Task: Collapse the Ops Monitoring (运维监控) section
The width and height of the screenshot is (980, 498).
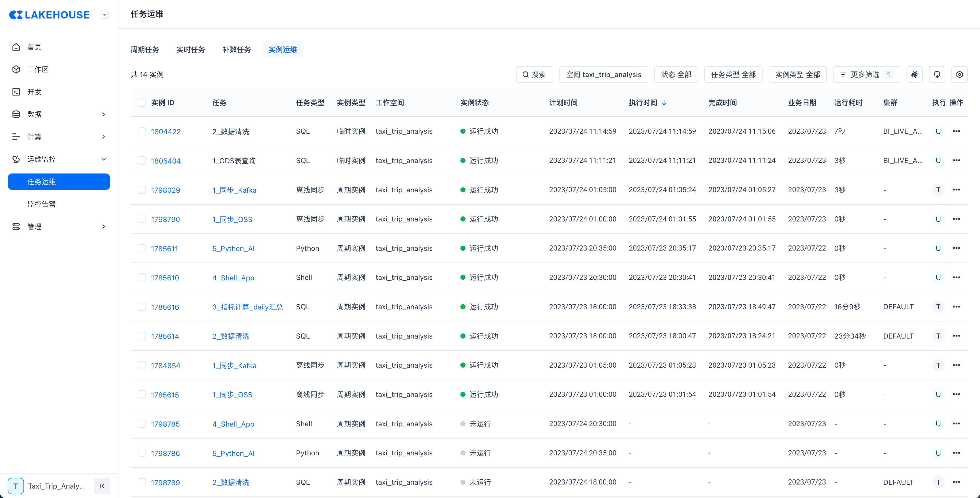Action: (103, 159)
